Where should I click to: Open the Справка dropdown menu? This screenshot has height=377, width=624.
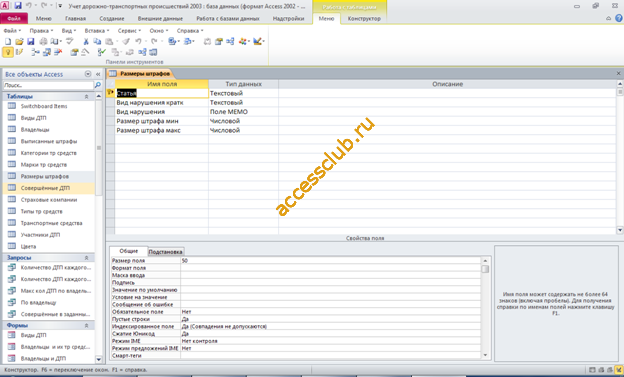click(x=190, y=31)
